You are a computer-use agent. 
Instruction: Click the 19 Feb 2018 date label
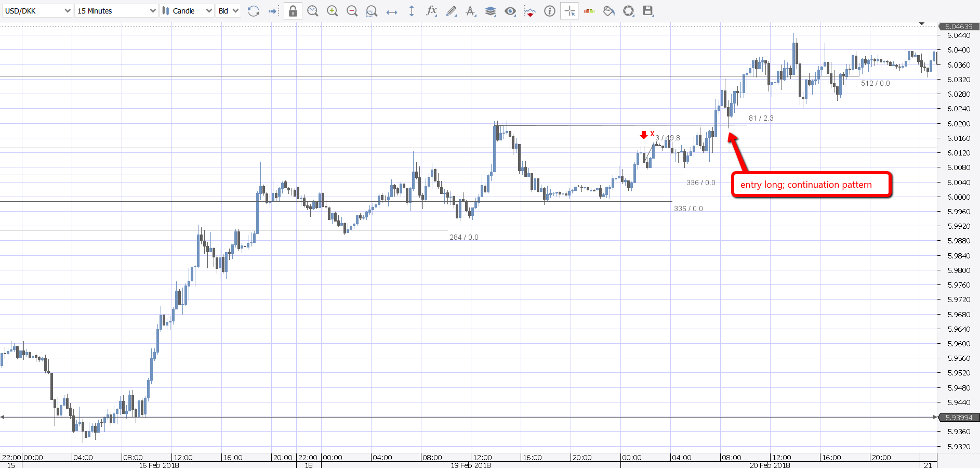point(471,465)
